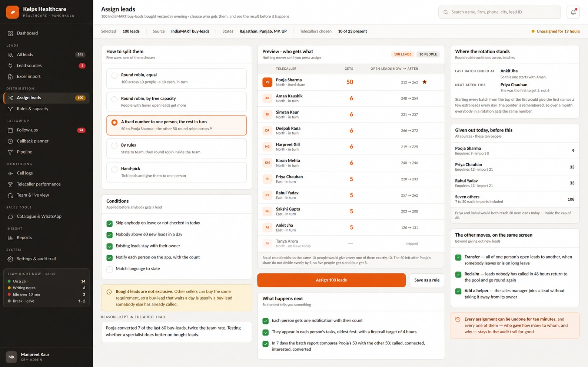The width and height of the screenshot is (588, 367).
Task: Uncheck Nobody above 60 new leads
Action: (110, 235)
